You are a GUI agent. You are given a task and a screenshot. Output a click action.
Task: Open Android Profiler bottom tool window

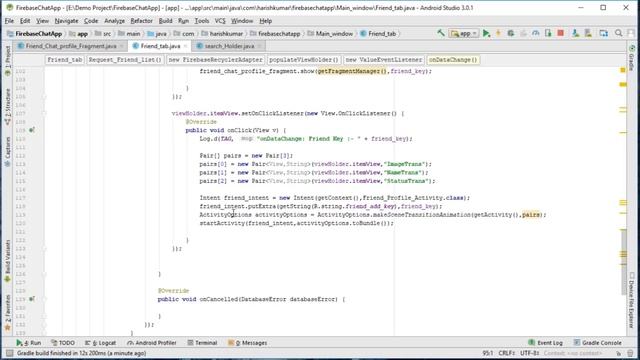click(151, 343)
